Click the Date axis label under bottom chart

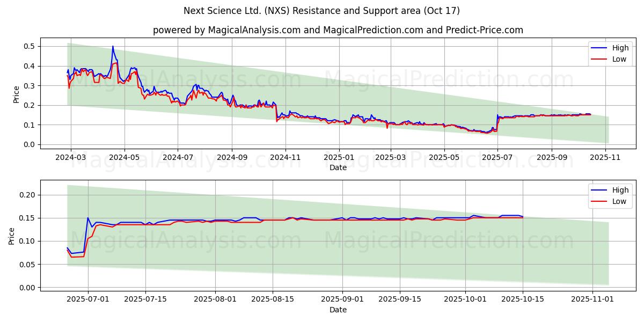(338, 310)
